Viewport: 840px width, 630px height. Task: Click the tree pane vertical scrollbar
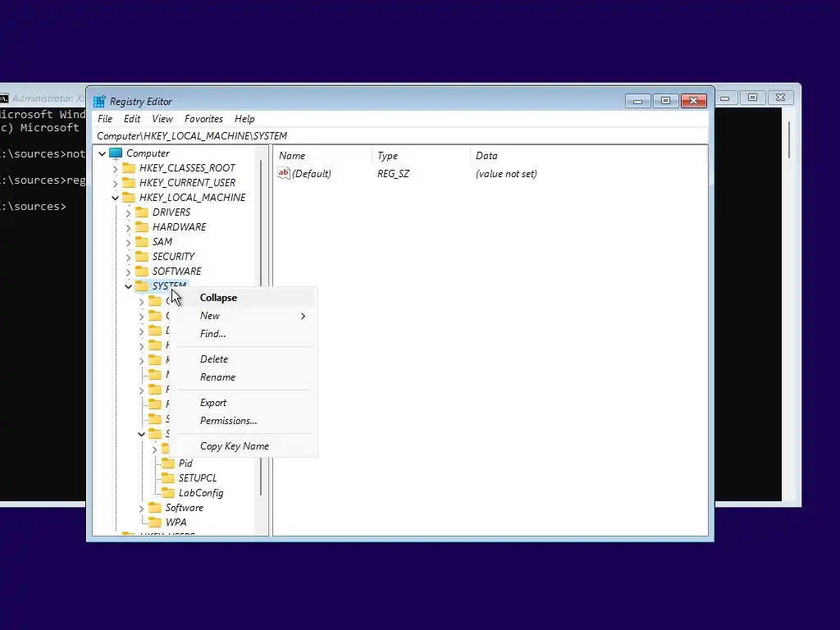tap(262, 328)
